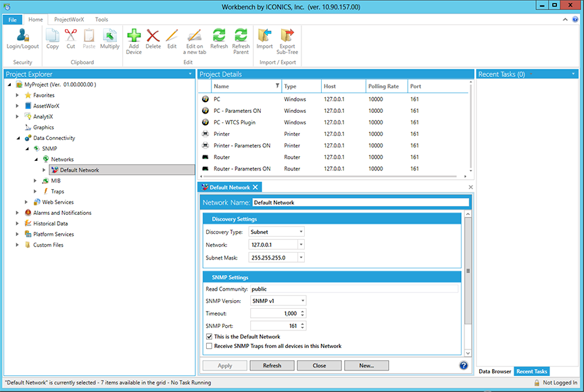Click the Network Name input field

[x=360, y=203]
